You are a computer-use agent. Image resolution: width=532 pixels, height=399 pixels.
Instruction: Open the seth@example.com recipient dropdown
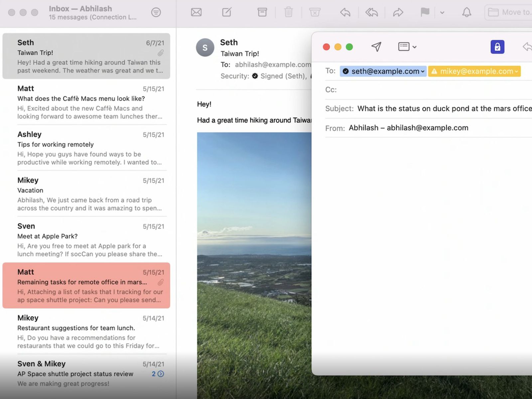coord(423,71)
